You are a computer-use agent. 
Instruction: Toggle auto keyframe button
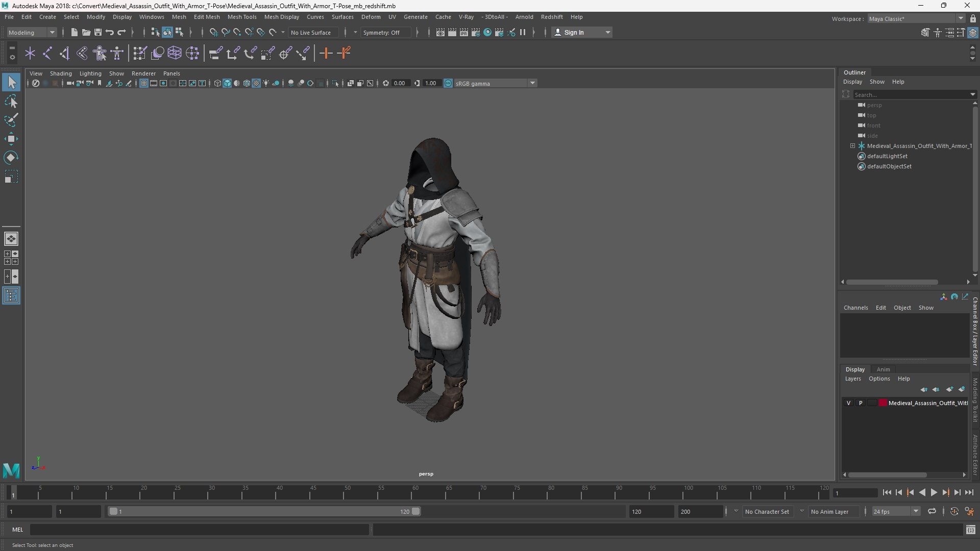[x=954, y=511]
